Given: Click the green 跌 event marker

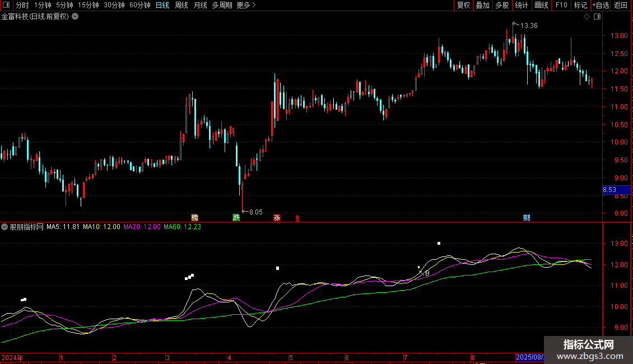Looking at the screenshot, I should click(236, 217).
